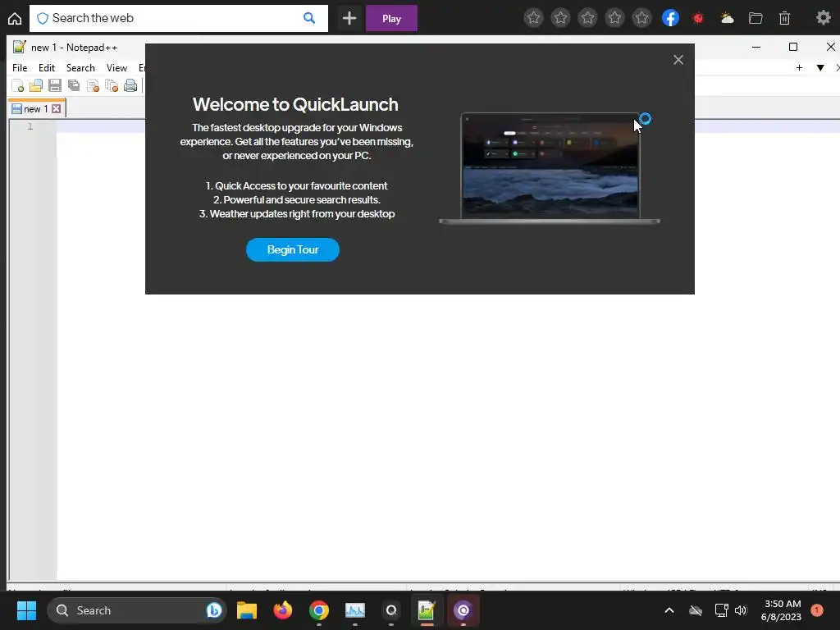
Task: Click the purple Play button
Action: (391, 18)
